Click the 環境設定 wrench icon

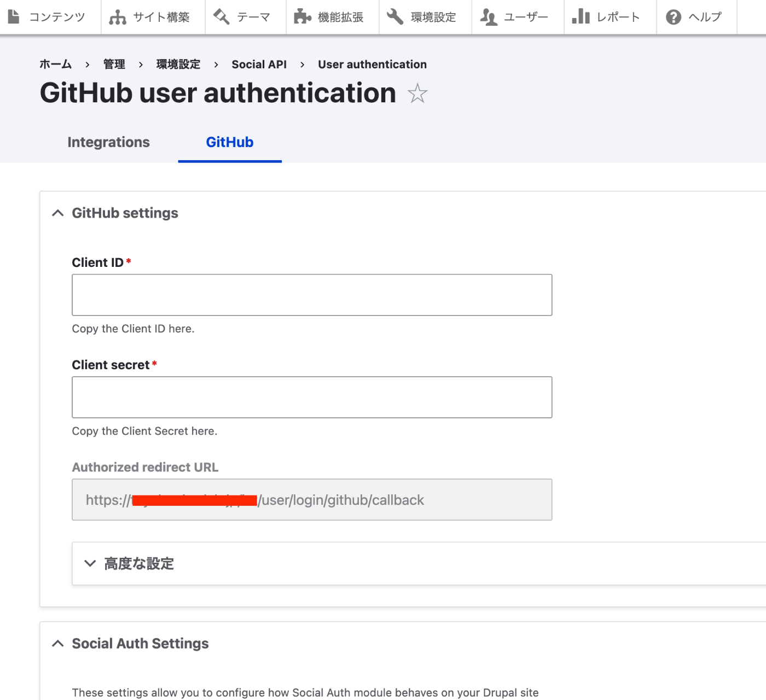(x=395, y=17)
